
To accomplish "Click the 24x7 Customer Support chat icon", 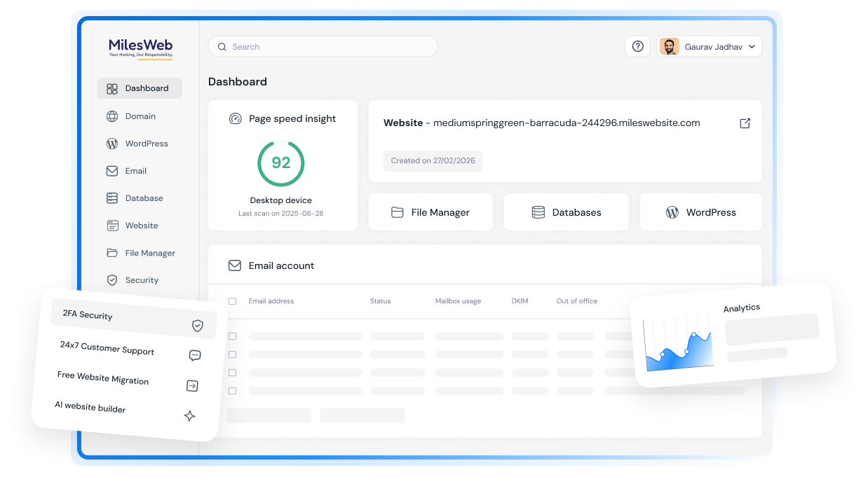I will pyautogui.click(x=194, y=355).
